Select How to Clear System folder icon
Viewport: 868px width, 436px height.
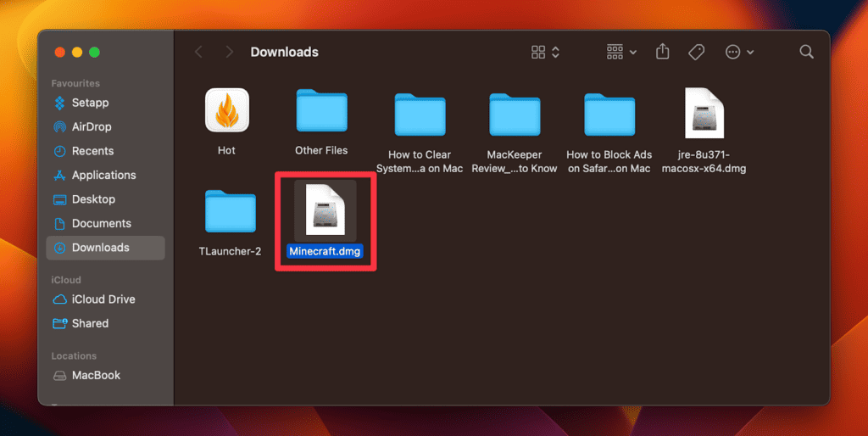(420, 115)
